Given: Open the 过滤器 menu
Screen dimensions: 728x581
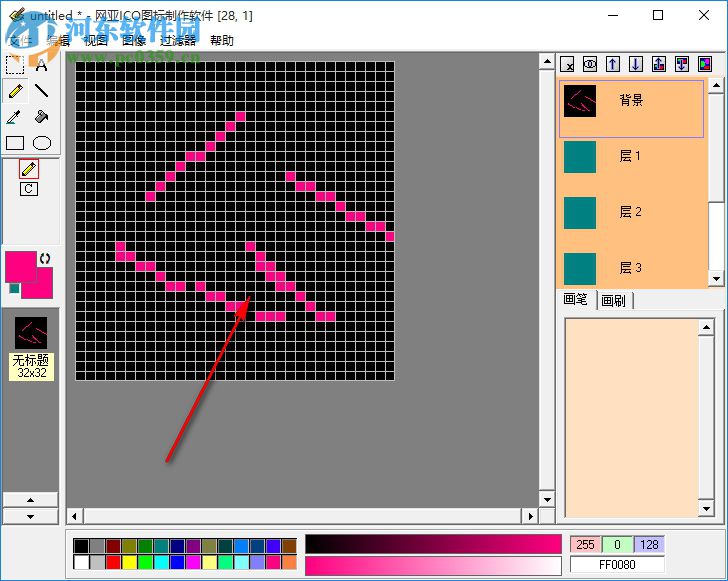Looking at the screenshot, I should [x=178, y=40].
